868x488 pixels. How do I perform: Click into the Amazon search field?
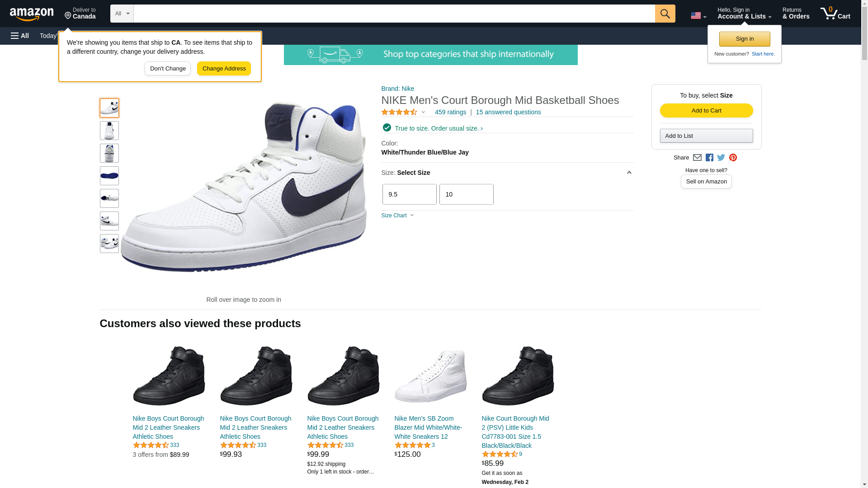point(394,14)
